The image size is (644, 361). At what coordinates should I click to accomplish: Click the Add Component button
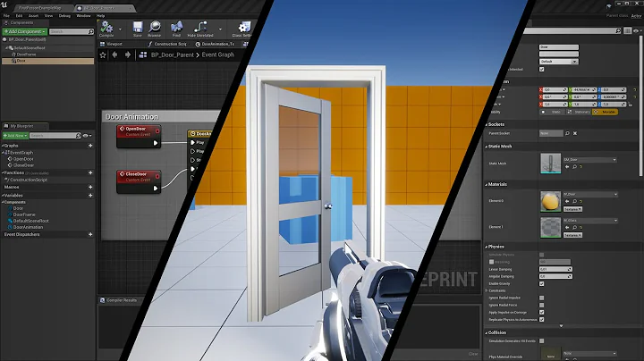click(24, 31)
